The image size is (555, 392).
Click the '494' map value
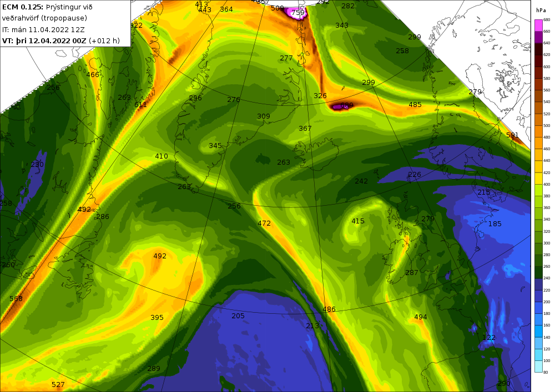(x=421, y=317)
